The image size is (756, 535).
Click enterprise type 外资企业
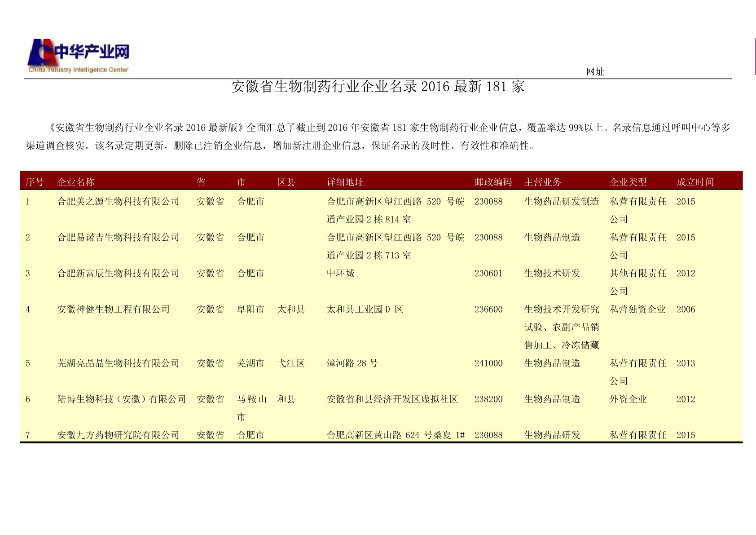(x=628, y=399)
